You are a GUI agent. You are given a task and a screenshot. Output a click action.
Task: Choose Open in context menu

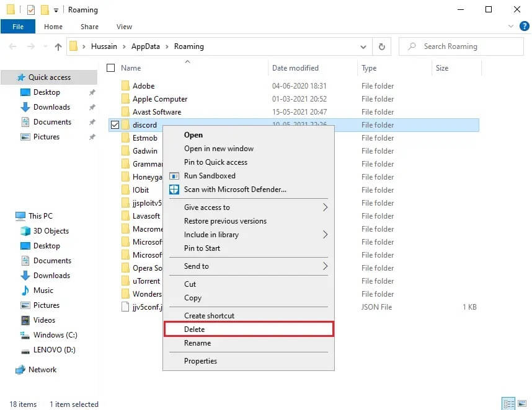pos(249,135)
